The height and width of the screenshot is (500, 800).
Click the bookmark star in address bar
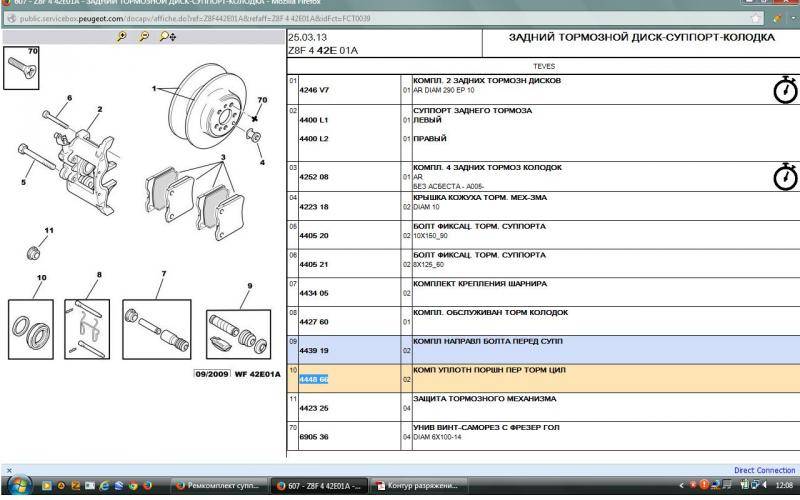[x=753, y=17]
